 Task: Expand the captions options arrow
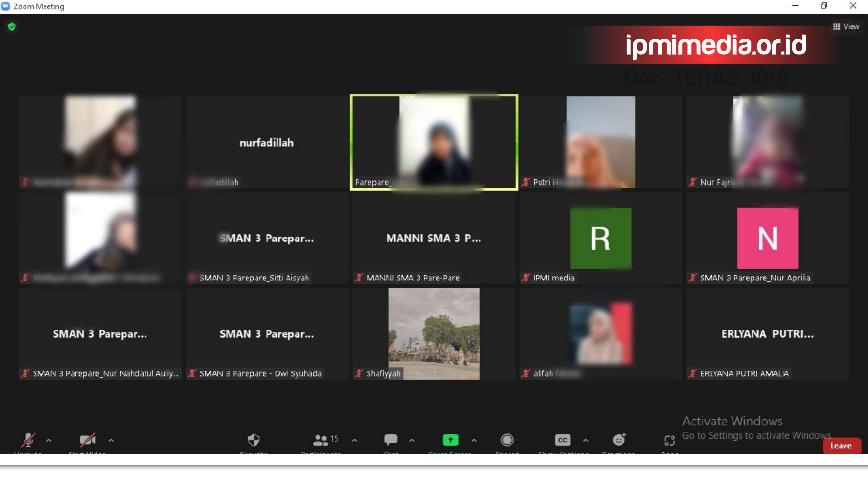pos(586,440)
